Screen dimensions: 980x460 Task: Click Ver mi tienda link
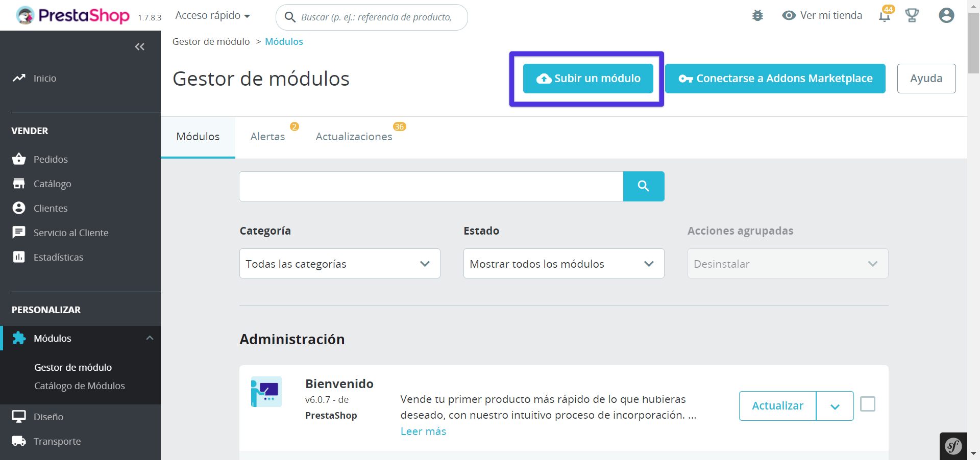pyautogui.click(x=831, y=15)
